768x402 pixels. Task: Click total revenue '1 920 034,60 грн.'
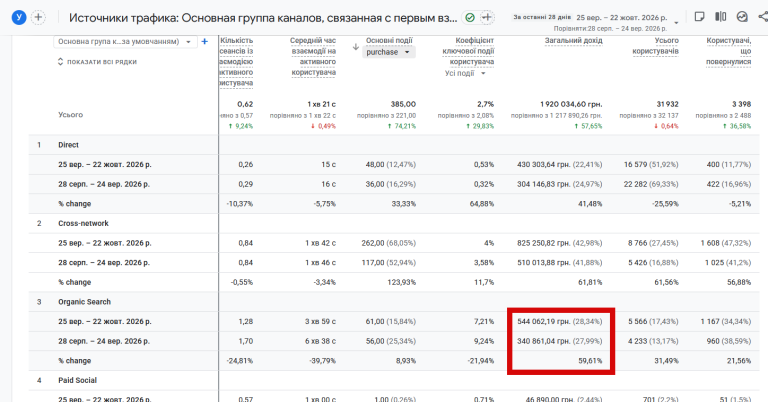(571, 104)
